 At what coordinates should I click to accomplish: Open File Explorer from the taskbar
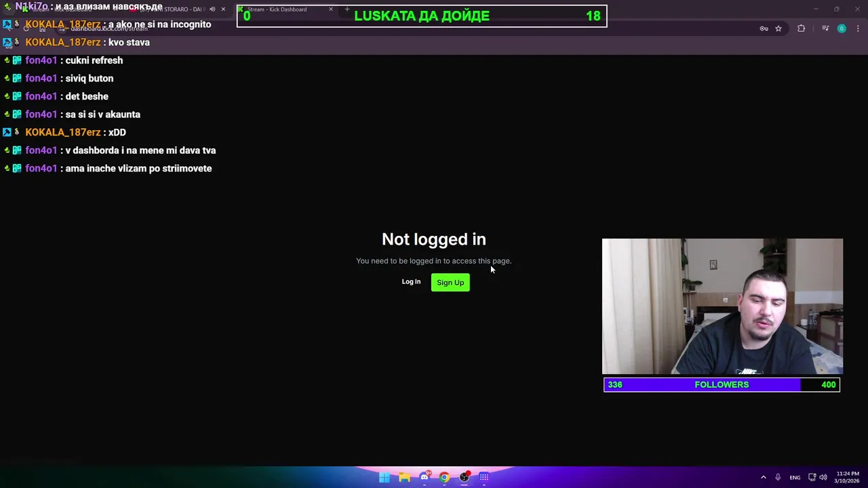[x=405, y=477]
